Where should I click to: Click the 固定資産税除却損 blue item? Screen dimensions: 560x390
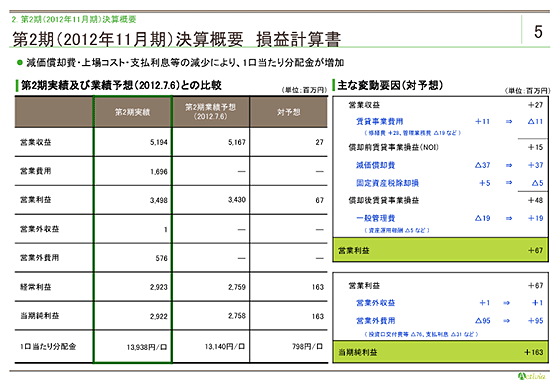[x=388, y=183]
